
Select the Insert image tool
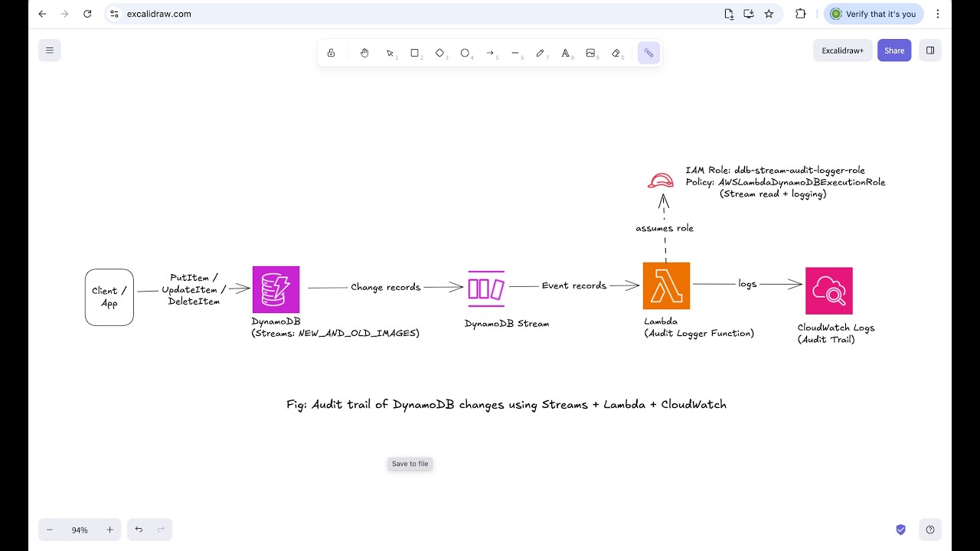click(591, 53)
